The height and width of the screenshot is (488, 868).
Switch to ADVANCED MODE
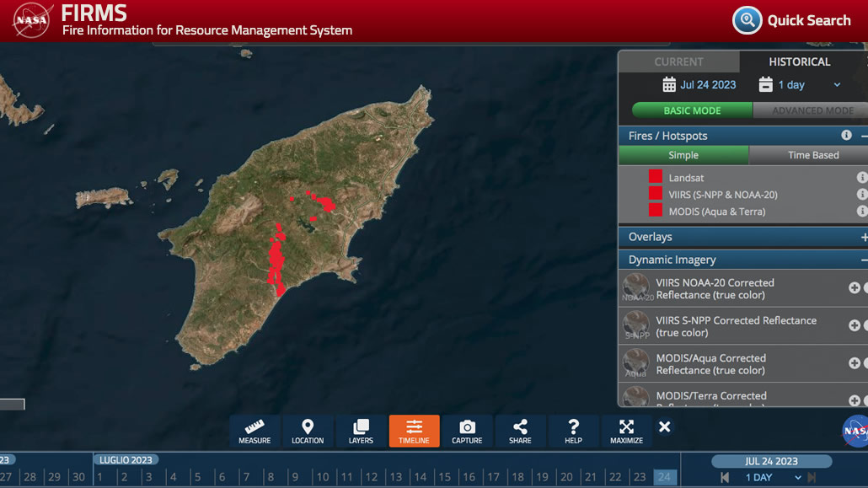812,110
